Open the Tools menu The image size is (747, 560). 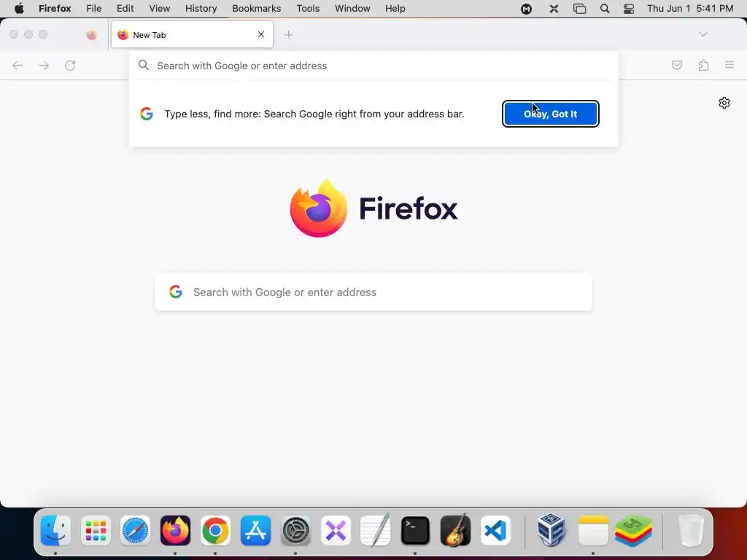(308, 9)
